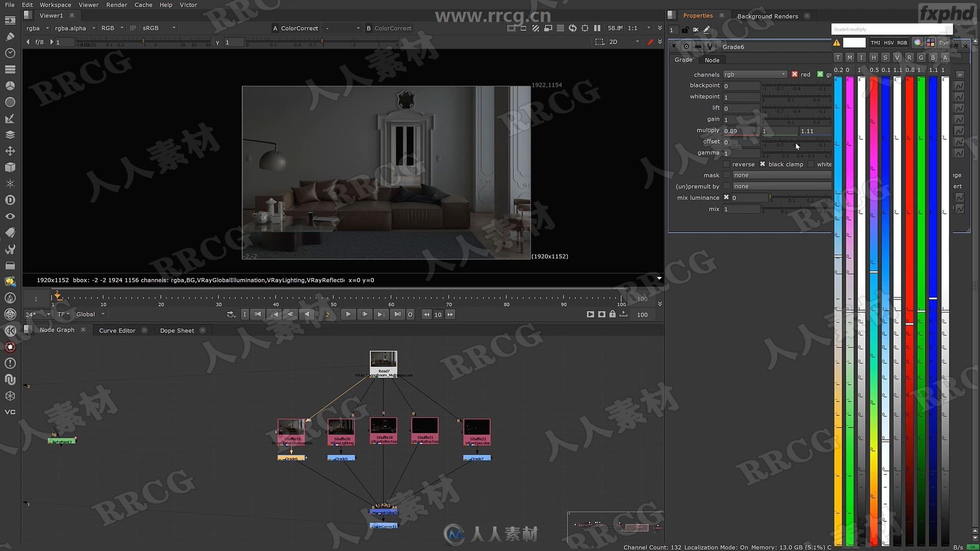Select the transform tool in left sidebar
Viewport: 980px width, 551px height.
(10, 151)
